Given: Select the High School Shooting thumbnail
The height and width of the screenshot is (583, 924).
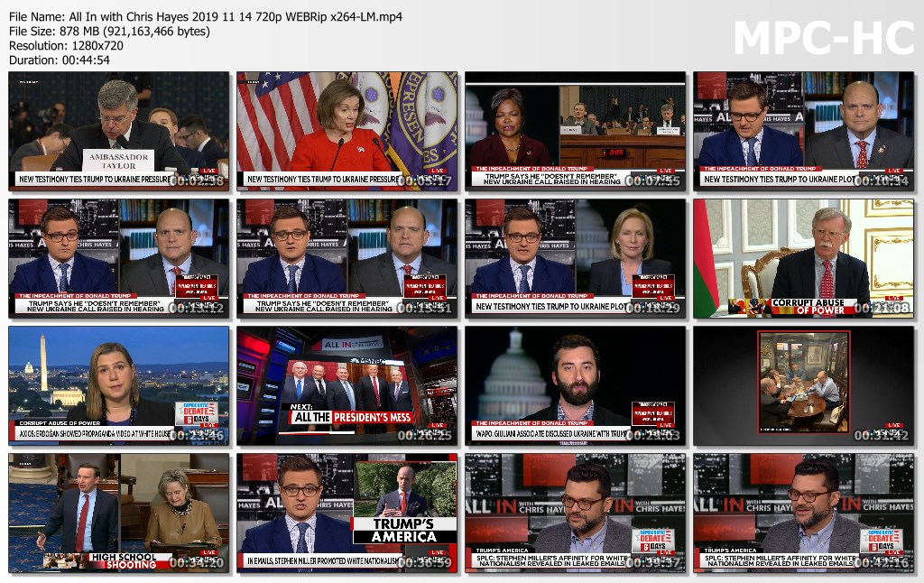Looking at the screenshot, I should click(x=119, y=513).
